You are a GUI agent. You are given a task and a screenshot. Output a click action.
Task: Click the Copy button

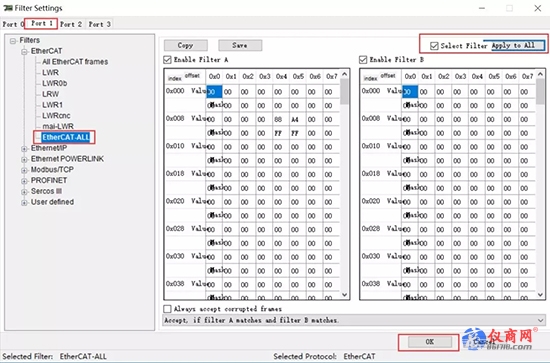(x=186, y=45)
